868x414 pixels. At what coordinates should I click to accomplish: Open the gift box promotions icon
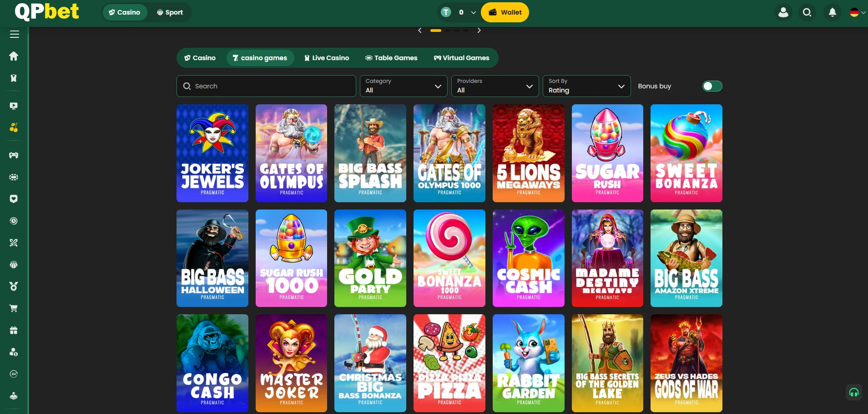14,330
